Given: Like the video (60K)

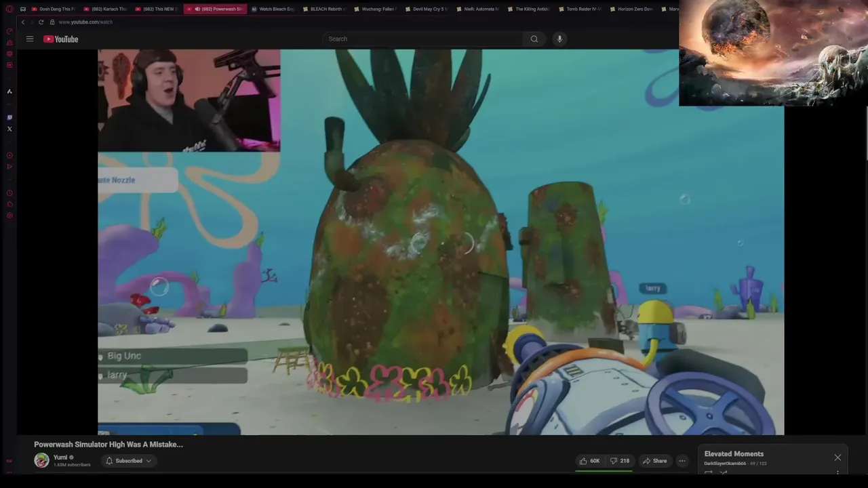Looking at the screenshot, I should (589, 461).
